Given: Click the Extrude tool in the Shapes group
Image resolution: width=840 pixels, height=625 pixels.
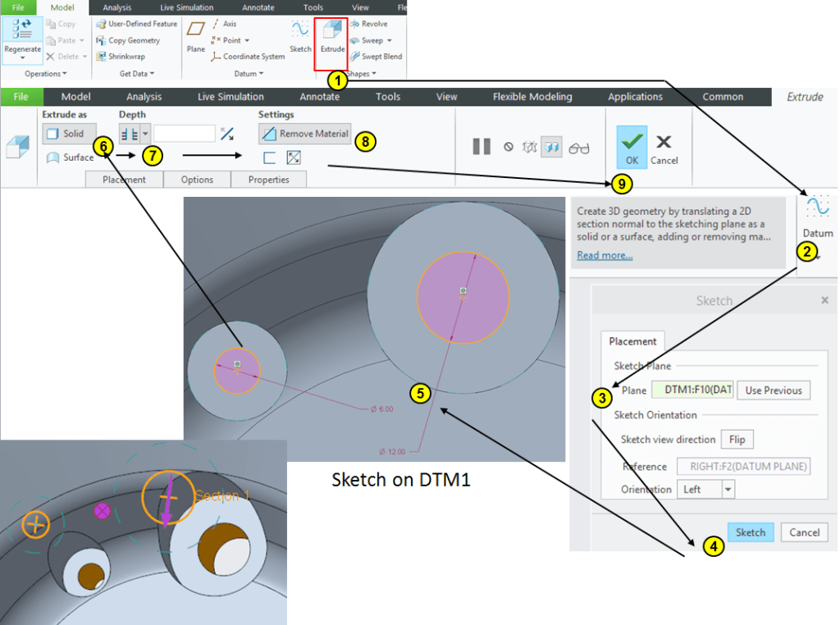Looking at the screenshot, I should coord(331,37).
